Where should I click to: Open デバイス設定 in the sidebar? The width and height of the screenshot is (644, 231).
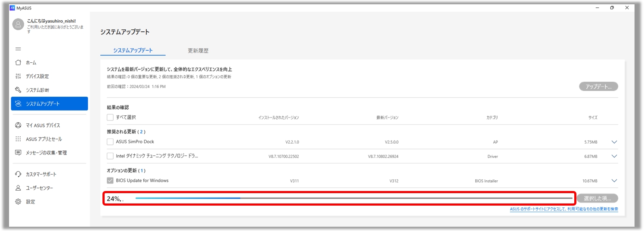pyautogui.click(x=50, y=76)
